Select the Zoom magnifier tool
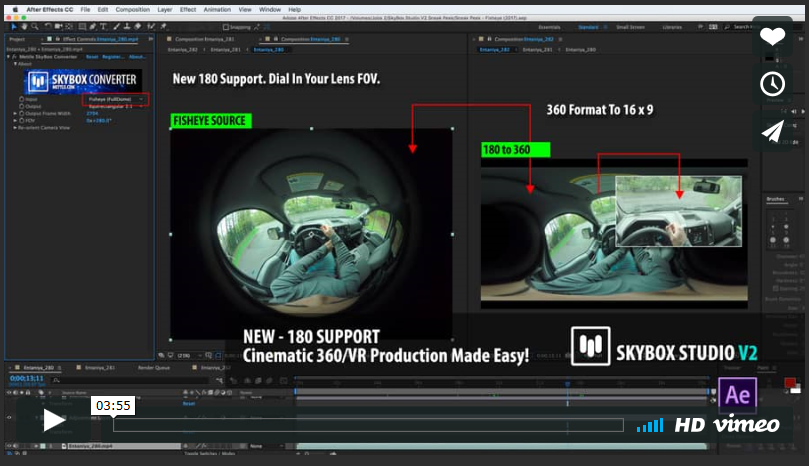The width and height of the screenshot is (809, 466). click(35, 26)
